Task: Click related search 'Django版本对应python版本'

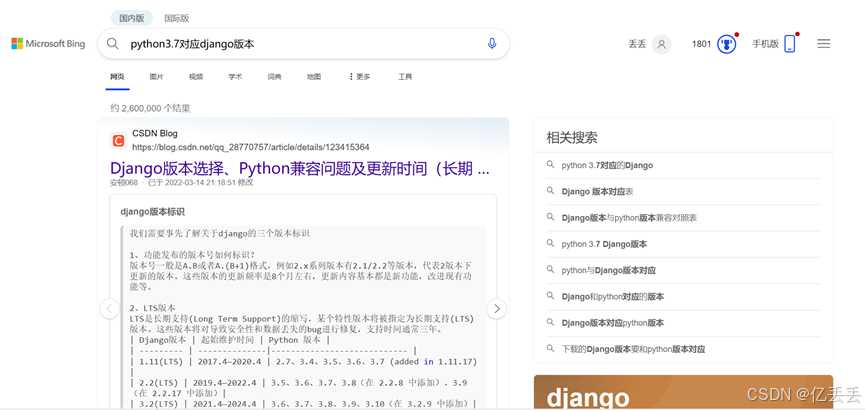Action: tap(612, 323)
